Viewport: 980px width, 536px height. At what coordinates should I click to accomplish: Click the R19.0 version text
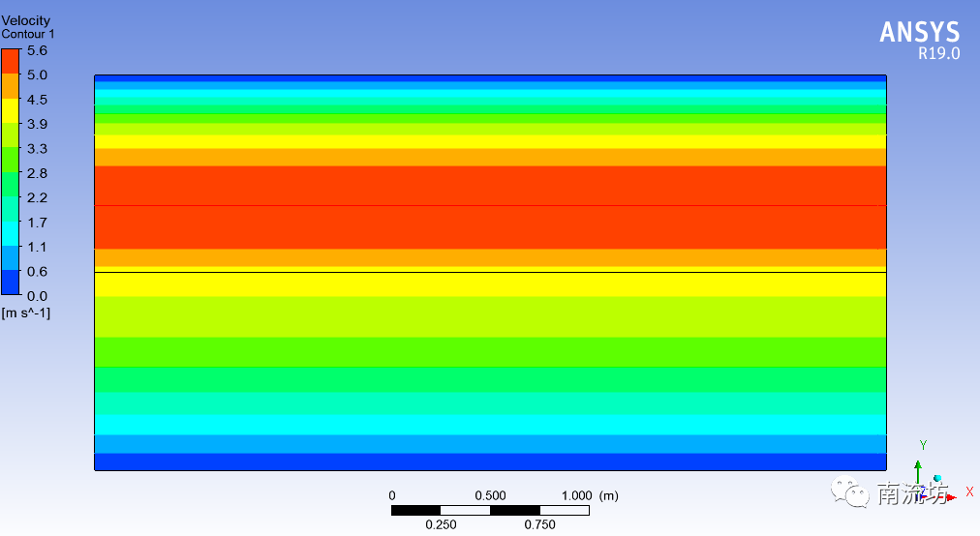coord(938,54)
